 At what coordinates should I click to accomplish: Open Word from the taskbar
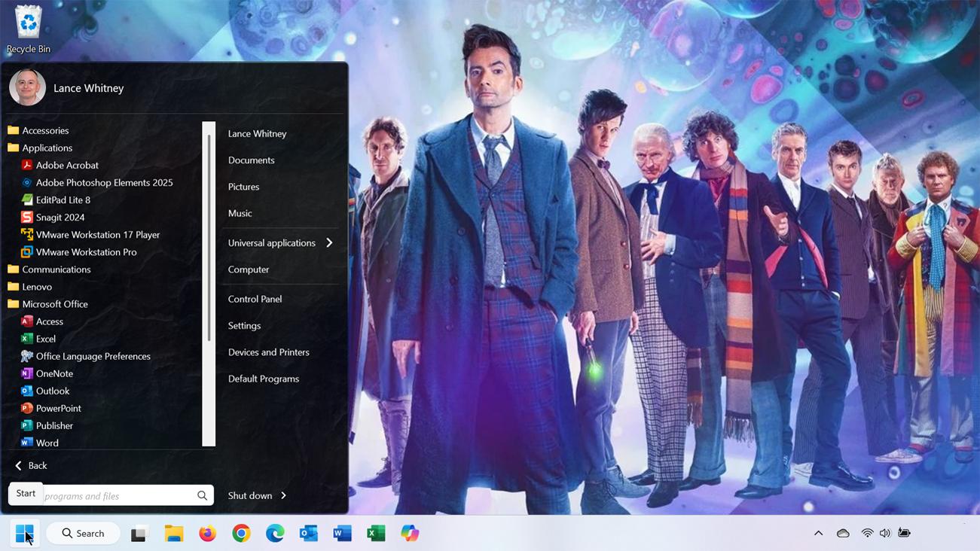coord(343,534)
